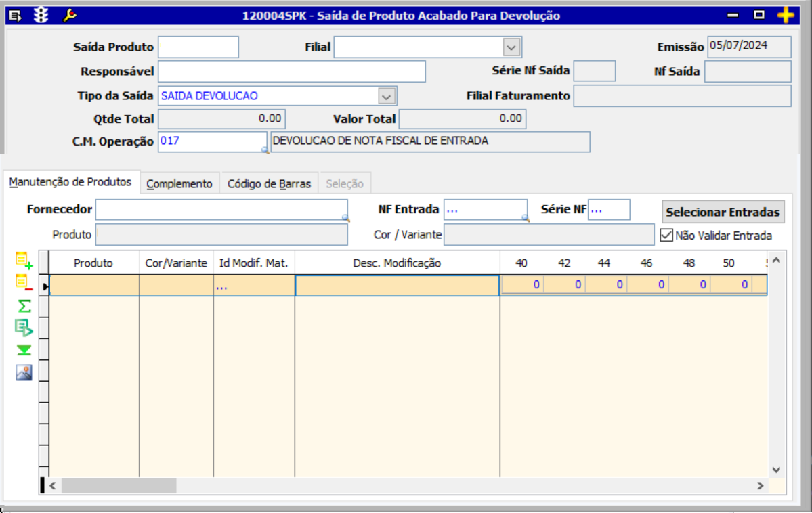This screenshot has height=513, width=812.
Task: Click the traffic light icon in title bar
Action: click(41, 15)
